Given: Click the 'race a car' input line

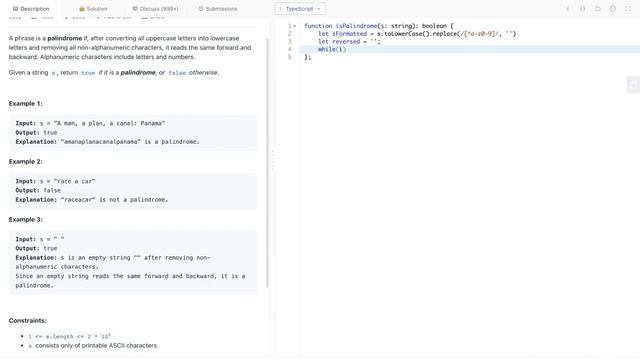Looking at the screenshot, I should tap(55, 181).
